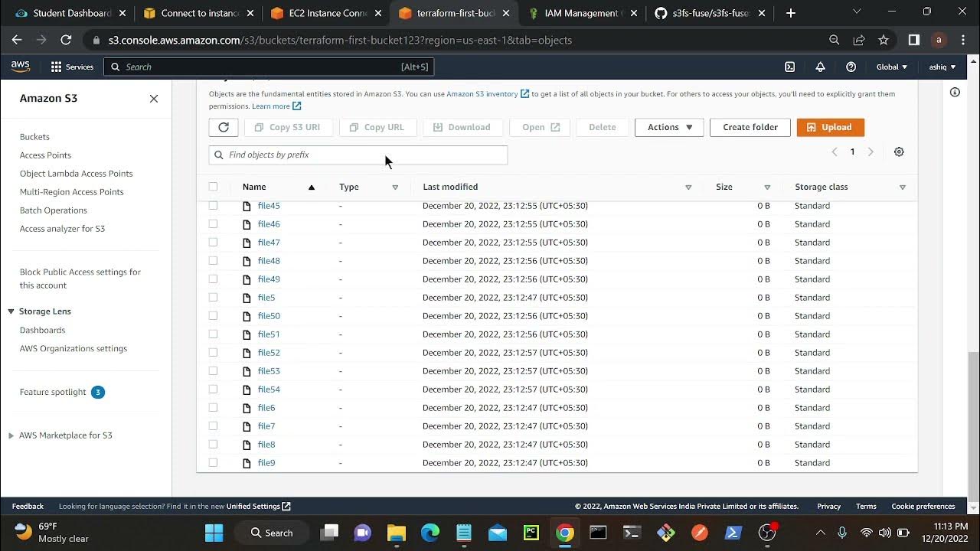Open the file50 object link

coord(269,316)
